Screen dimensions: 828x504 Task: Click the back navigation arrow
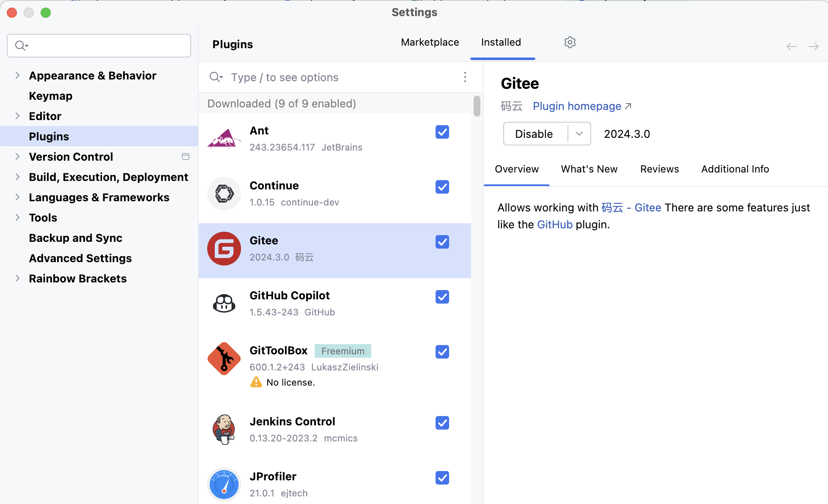[x=791, y=47]
